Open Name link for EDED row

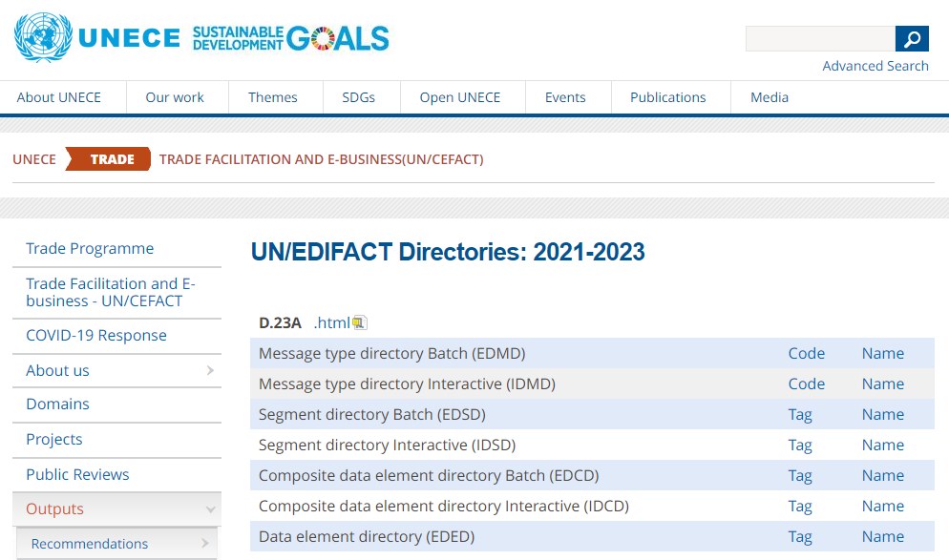click(882, 536)
